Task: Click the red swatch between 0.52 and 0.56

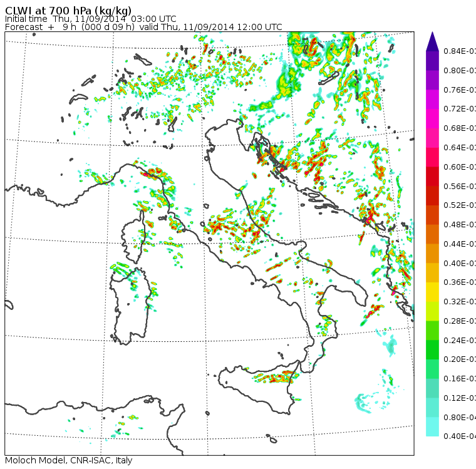Action: 432,195
